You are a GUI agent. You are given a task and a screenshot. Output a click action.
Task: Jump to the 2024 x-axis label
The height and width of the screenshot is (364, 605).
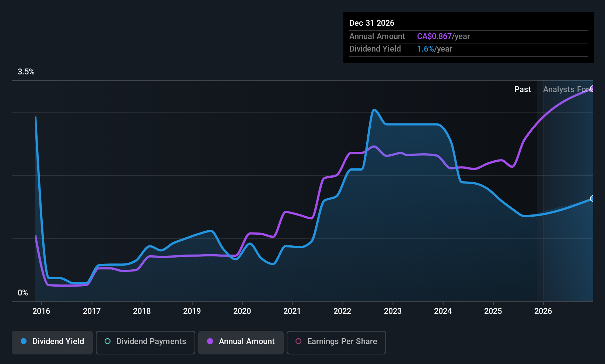(443, 311)
